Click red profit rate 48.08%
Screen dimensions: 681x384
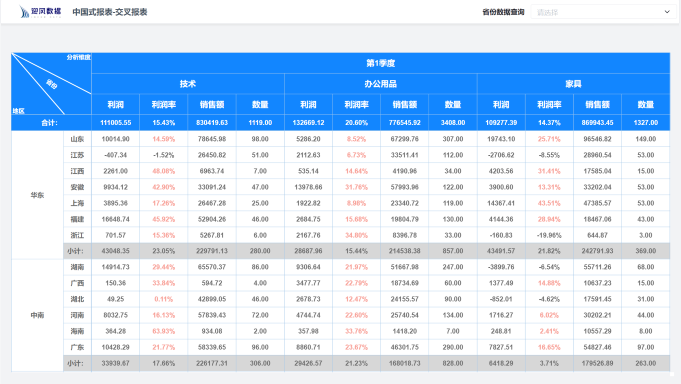click(164, 171)
